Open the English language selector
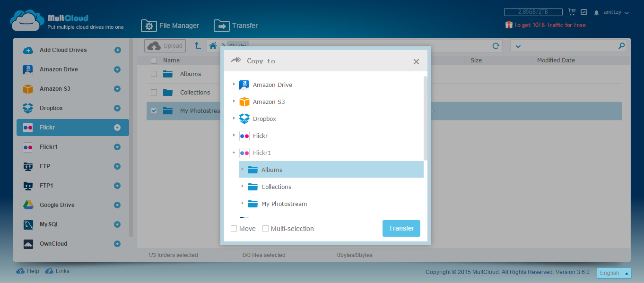The width and height of the screenshot is (644, 283). [x=614, y=273]
